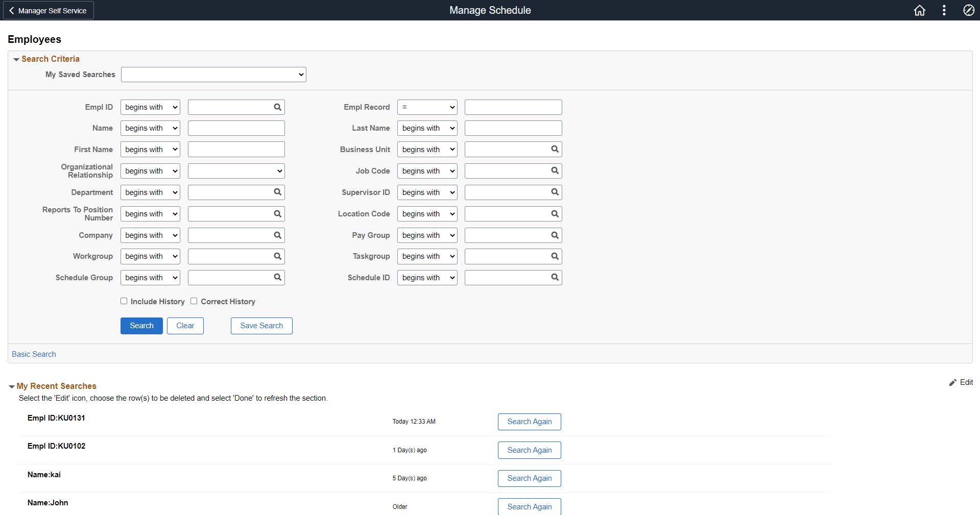Open the Empl ID lookup magnifier
980x515 pixels.
click(x=277, y=107)
